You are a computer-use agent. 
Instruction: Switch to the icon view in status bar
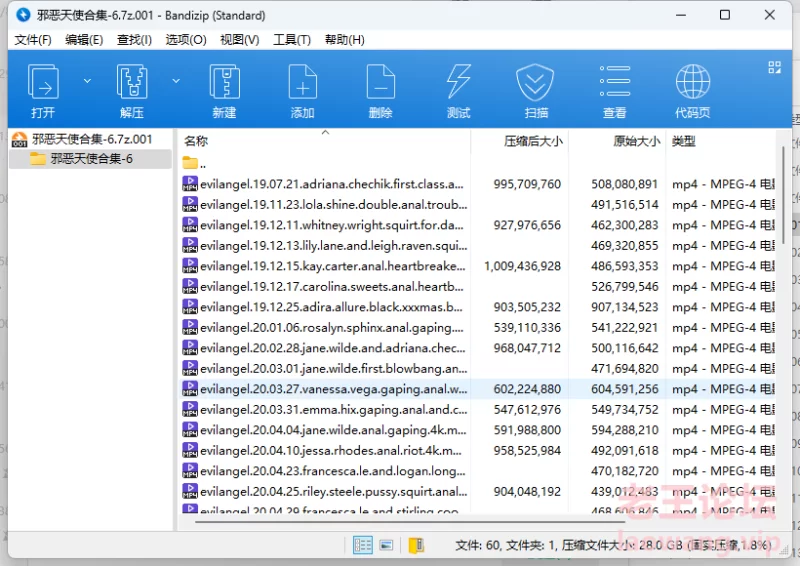click(387, 545)
